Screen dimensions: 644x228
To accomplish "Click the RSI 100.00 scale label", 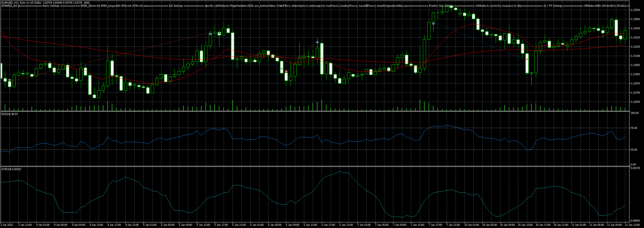I will pyautogui.click(x=635, y=113).
